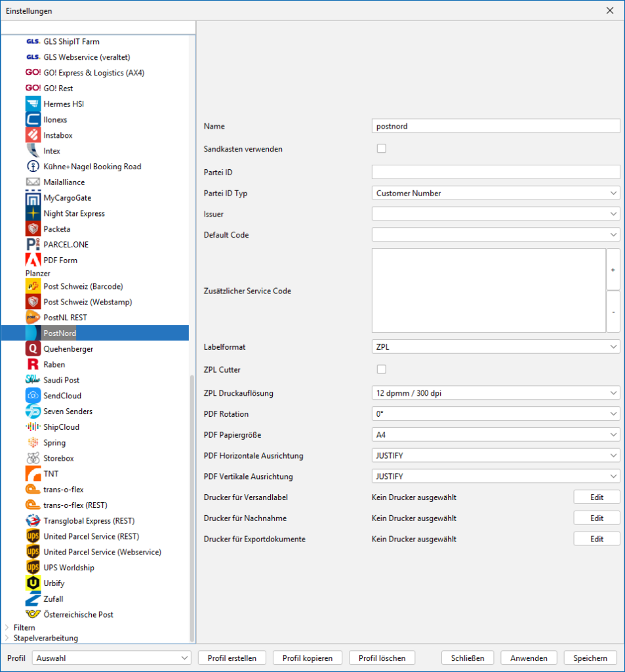Click the Instabox logo icon

click(x=33, y=135)
